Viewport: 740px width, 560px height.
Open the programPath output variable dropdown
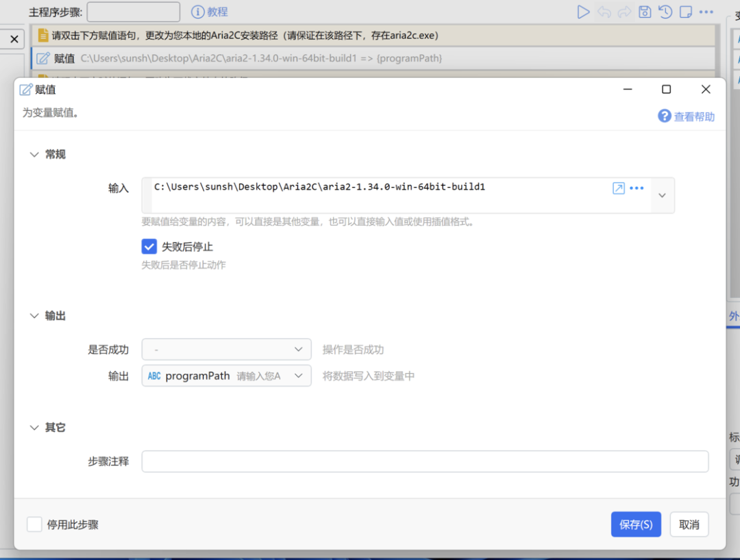pos(227,376)
